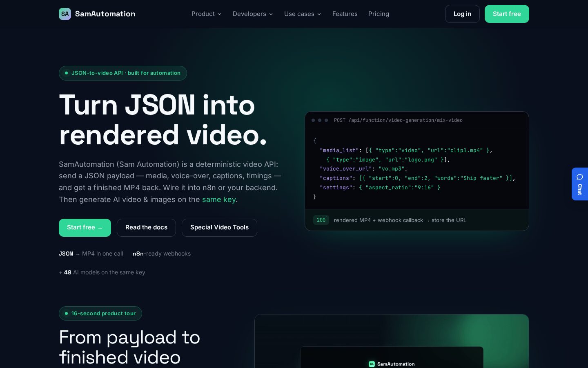The width and height of the screenshot is (588, 368).
Task: Click the SamAutomation brand name
Action: (105, 14)
